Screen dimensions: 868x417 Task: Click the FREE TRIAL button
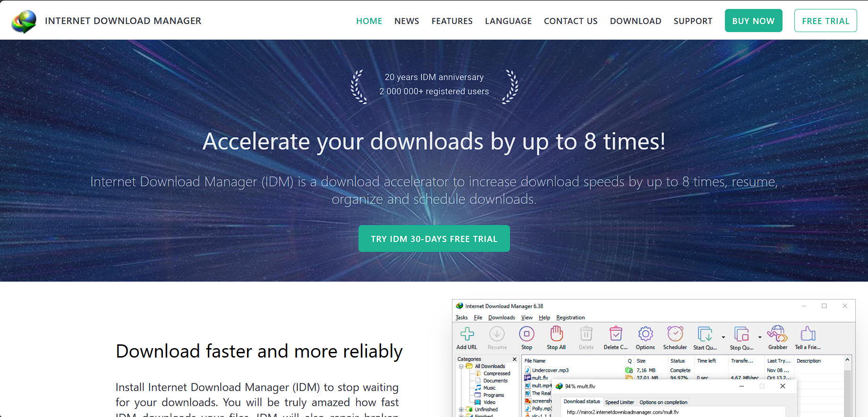[x=825, y=21]
